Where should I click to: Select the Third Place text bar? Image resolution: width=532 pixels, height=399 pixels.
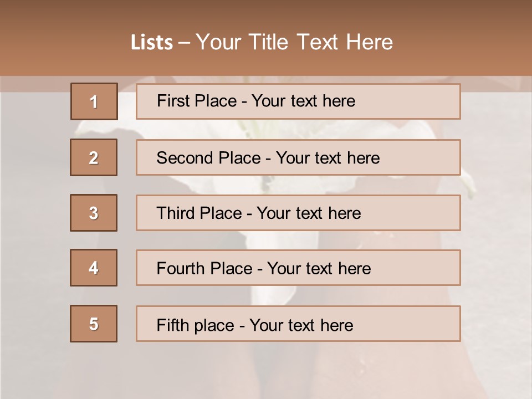pyautogui.click(x=298, y=213)
